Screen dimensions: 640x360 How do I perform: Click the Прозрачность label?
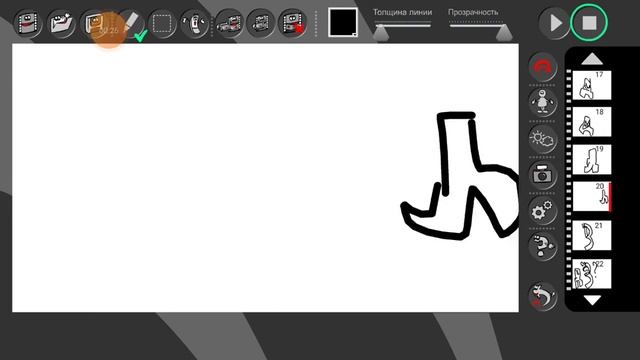[473, 13]
